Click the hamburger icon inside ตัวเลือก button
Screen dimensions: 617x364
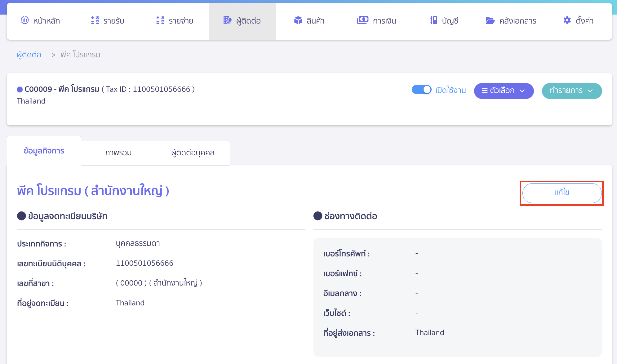(x=485, y=91)
